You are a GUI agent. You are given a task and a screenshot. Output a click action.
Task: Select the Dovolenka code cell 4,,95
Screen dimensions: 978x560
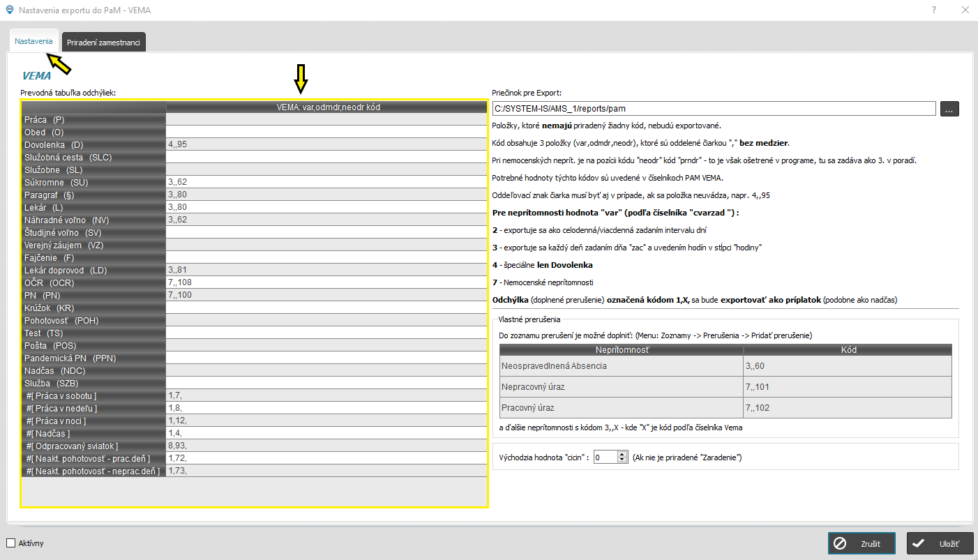326,144
